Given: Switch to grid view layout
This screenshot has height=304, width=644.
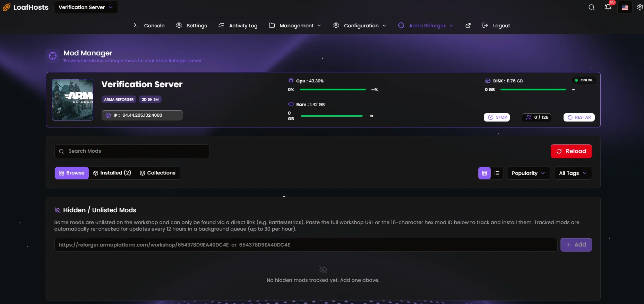Looking at the screenshot, I should 484,173.
